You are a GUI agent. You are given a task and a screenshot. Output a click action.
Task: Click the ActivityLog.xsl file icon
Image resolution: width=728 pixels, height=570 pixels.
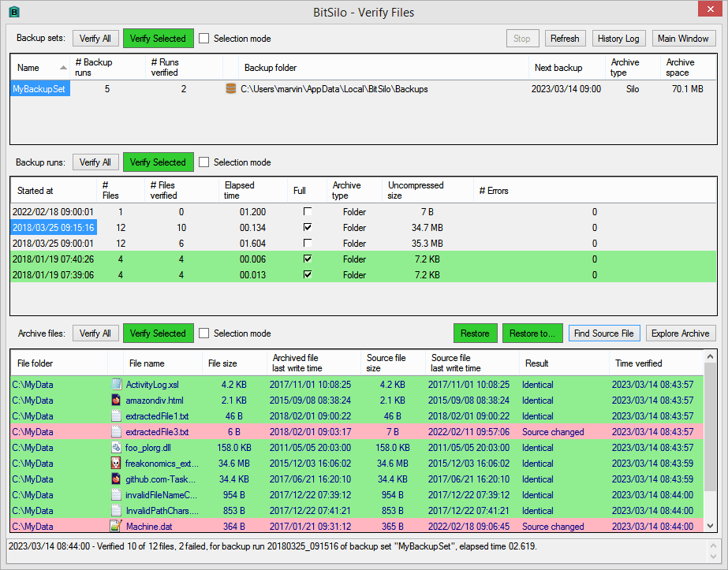(x=117, y=385)
